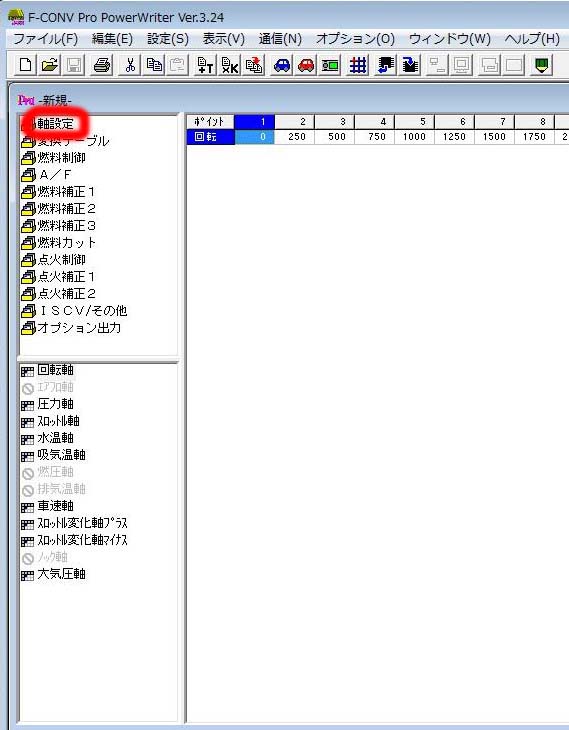Select the cell with value 750

point(375,137)
